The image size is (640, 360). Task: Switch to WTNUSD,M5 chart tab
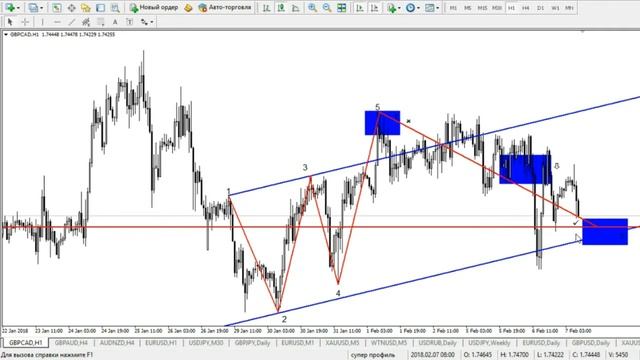[x=389, y=343]
